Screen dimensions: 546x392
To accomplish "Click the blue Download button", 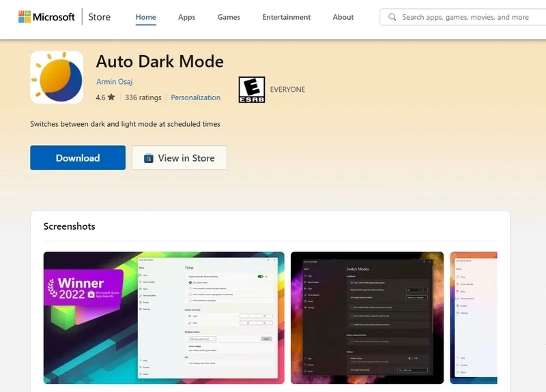I will pos(78,157).
